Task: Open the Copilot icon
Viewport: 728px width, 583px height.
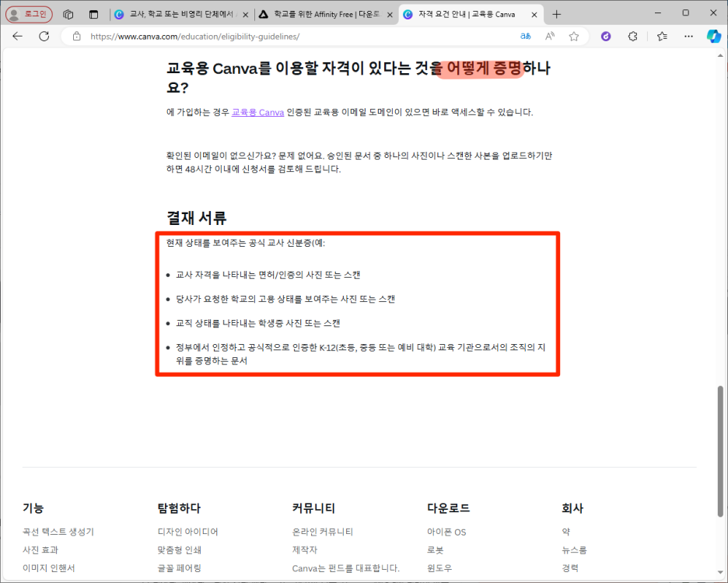Action: pos(713,37)
